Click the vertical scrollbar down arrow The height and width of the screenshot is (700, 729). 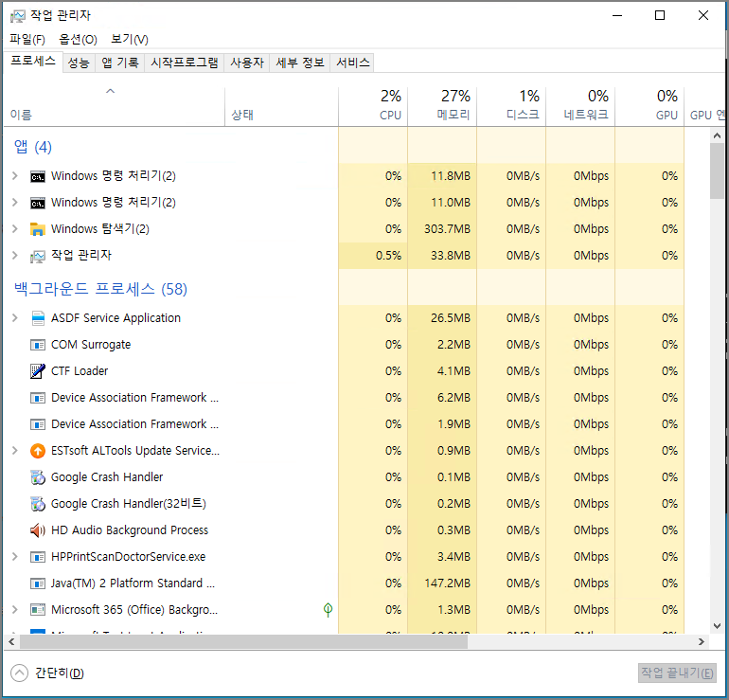pos(717,626)
